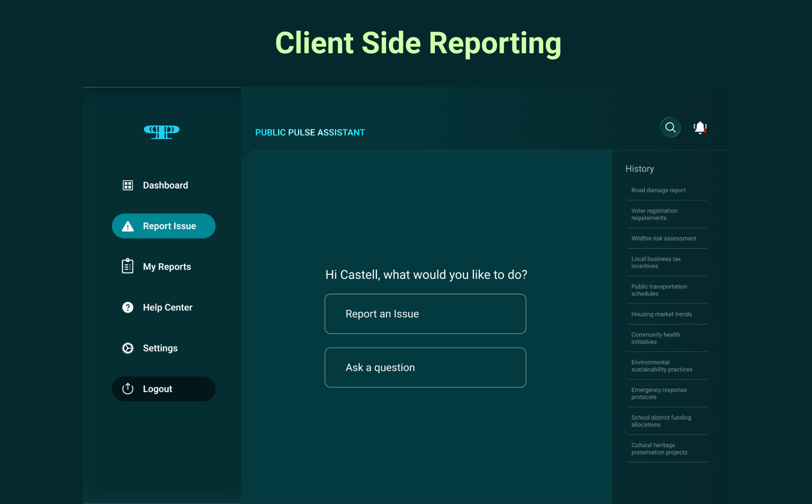
Task: Click the warning triangle icon
Action: [x=128, y=227]
